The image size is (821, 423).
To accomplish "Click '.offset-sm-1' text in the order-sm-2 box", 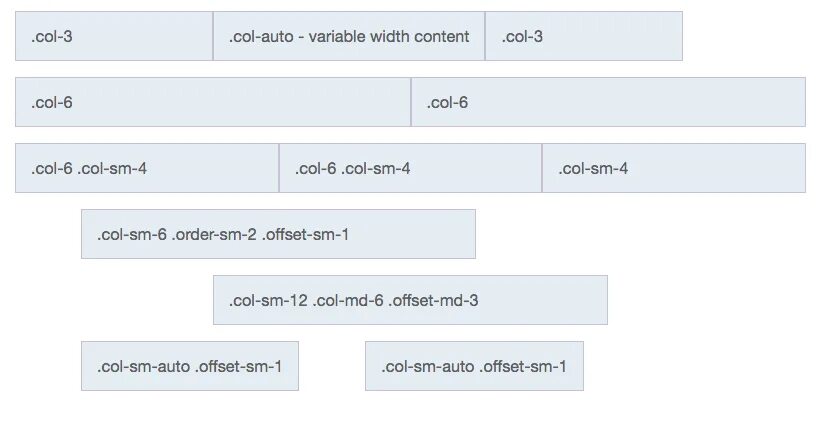I will 305,235.
